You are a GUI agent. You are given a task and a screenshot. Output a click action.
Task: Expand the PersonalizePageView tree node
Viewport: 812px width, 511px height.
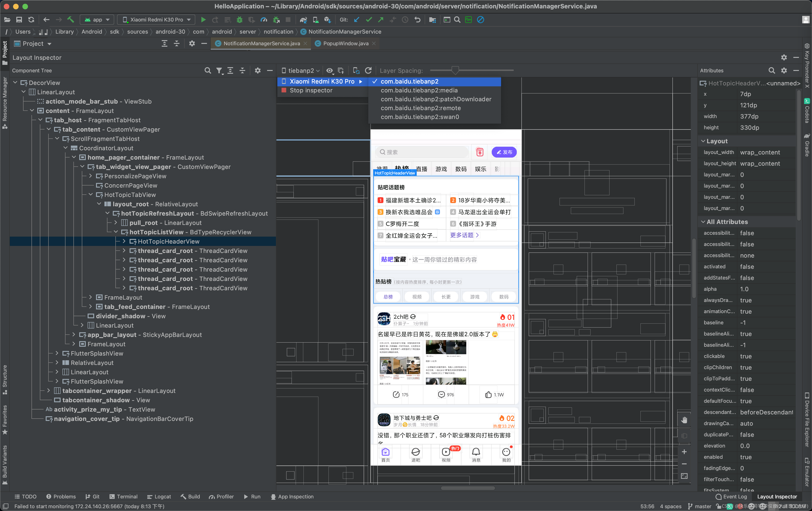(90, 176)
